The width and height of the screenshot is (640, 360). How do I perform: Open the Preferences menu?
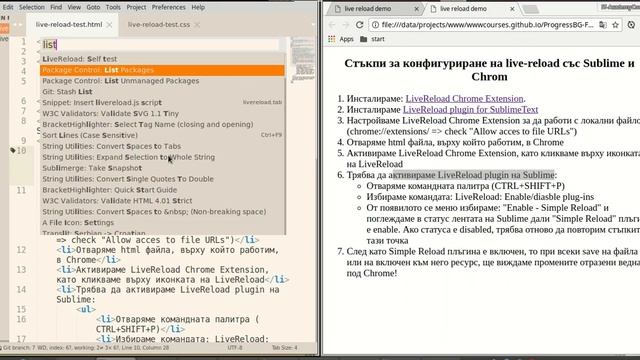point(169,7)
